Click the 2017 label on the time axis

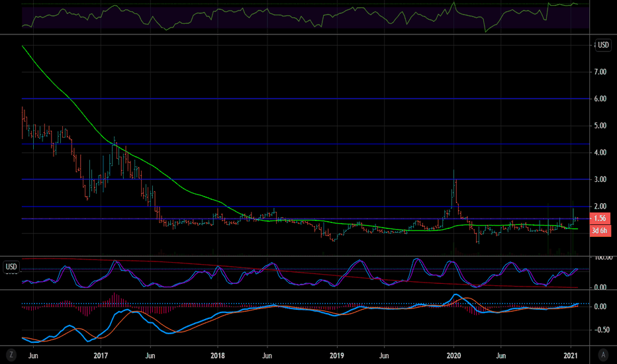tap(101, 356)
